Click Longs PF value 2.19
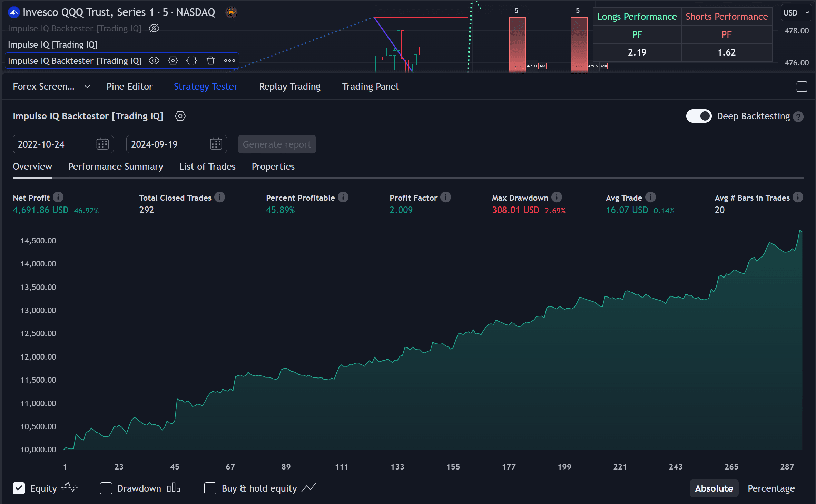Screen dimensions: 816x504 (x=637, y=52)
